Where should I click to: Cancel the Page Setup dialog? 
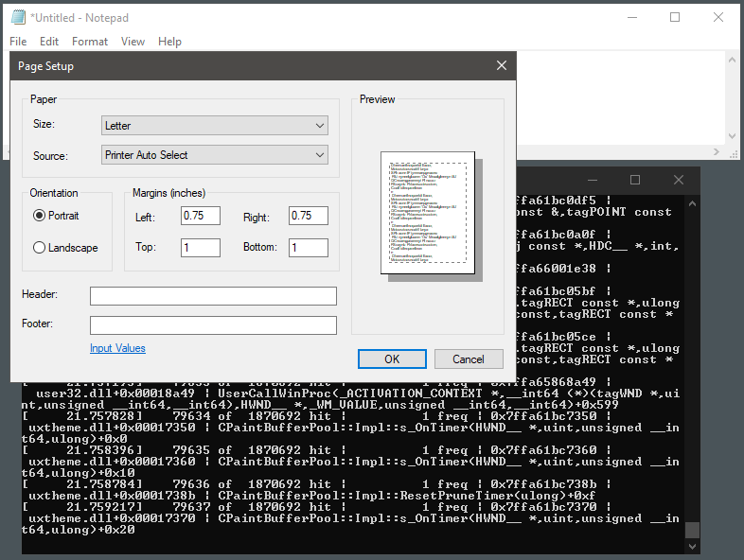[469, 359]
